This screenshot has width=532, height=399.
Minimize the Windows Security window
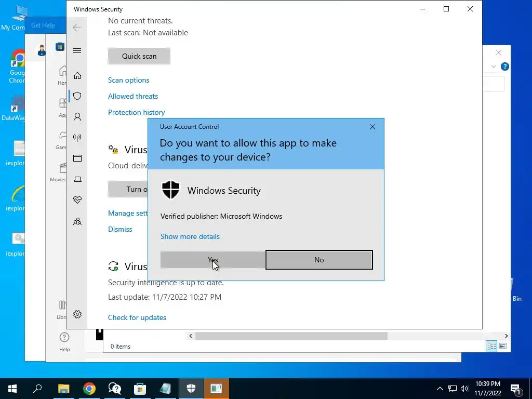[422, 9]
